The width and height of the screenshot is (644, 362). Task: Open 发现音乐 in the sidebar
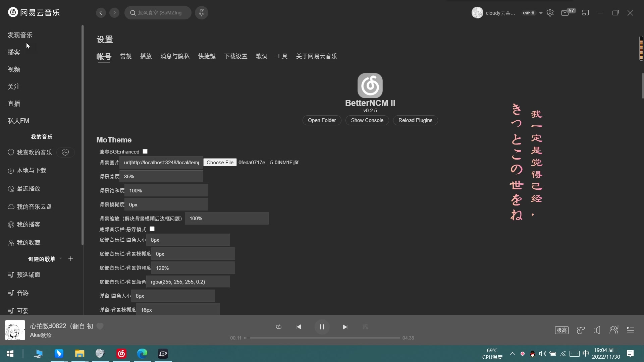click(20, 35)
